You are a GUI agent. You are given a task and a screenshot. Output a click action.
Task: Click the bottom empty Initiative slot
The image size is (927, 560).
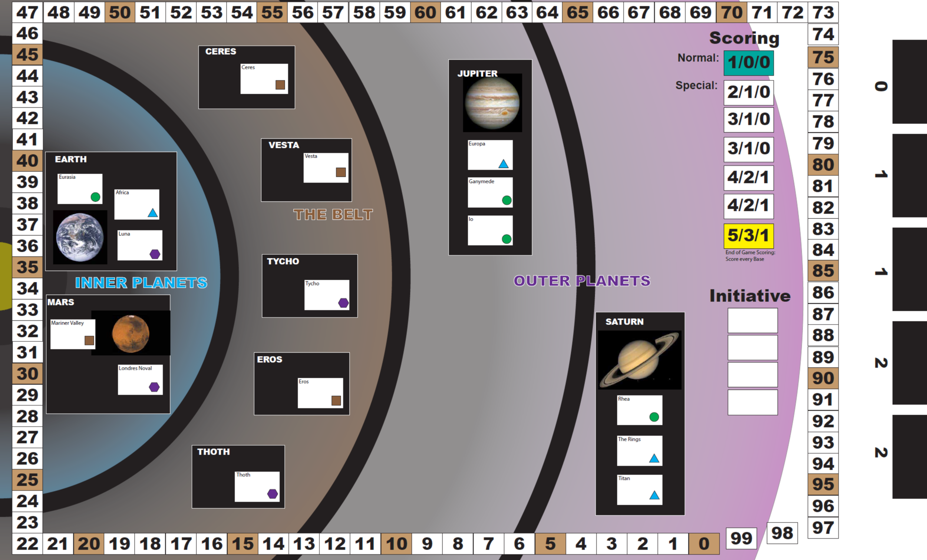pyautogui.click(x=752, y=402)
